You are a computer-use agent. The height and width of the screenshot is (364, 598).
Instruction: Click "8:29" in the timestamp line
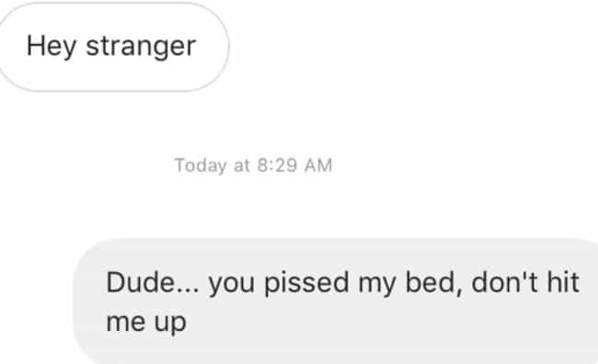(x=277, y=165)
